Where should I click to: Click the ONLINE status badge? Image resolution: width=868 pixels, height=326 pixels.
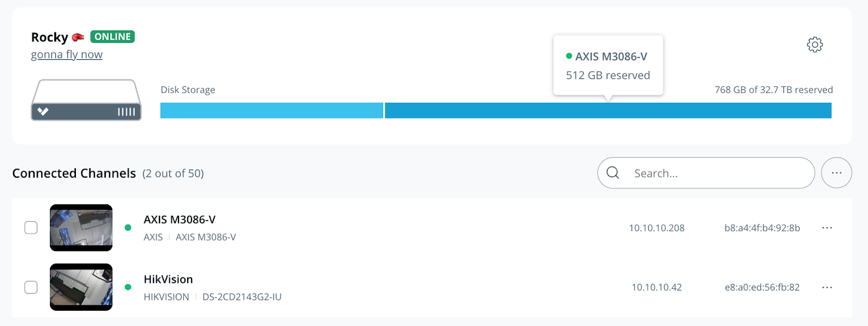(x=112, y=36)
